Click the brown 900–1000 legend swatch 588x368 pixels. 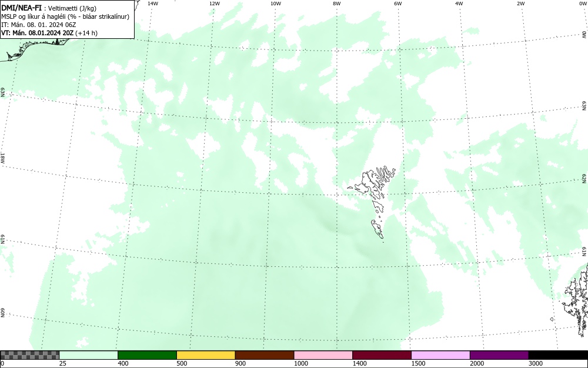(x=265, y=355)
